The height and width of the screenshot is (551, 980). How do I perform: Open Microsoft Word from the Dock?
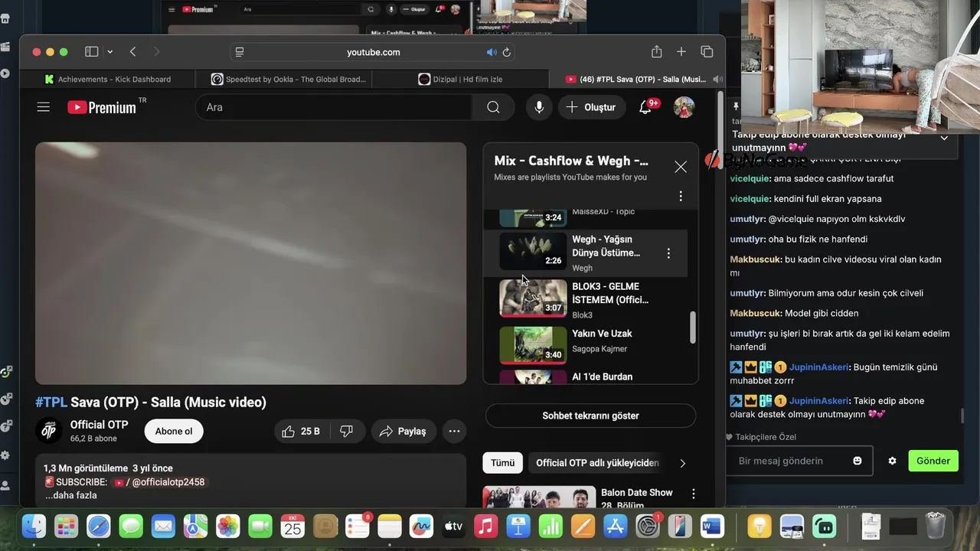[712, 526]
